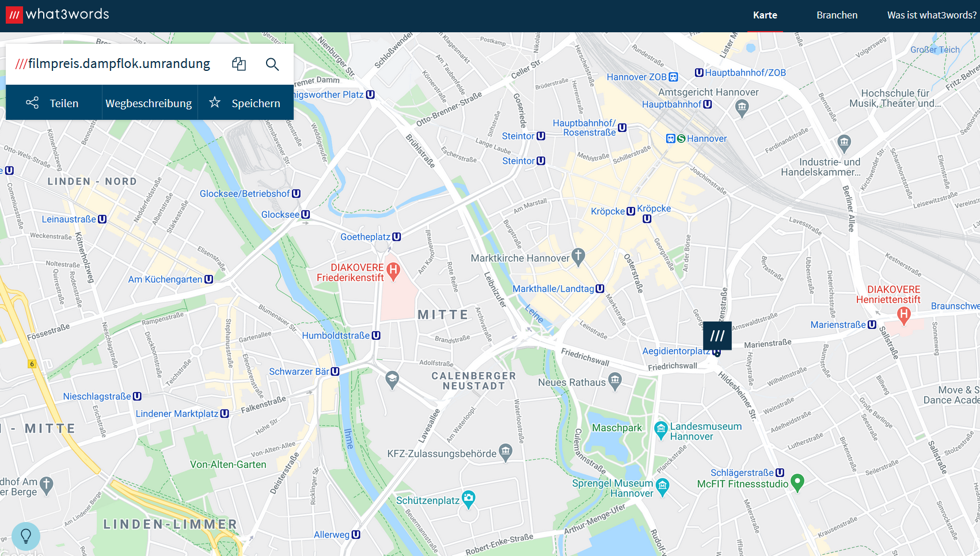Open the Branchen menu item

click(837, 16)
